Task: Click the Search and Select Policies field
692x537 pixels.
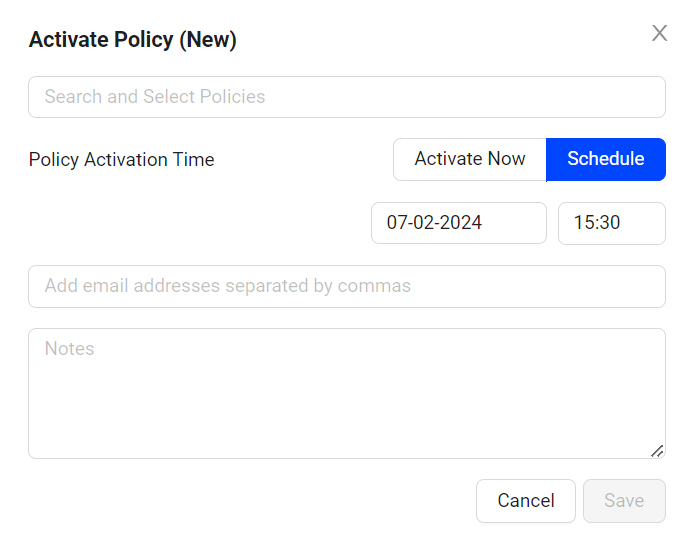Action: 346,97
